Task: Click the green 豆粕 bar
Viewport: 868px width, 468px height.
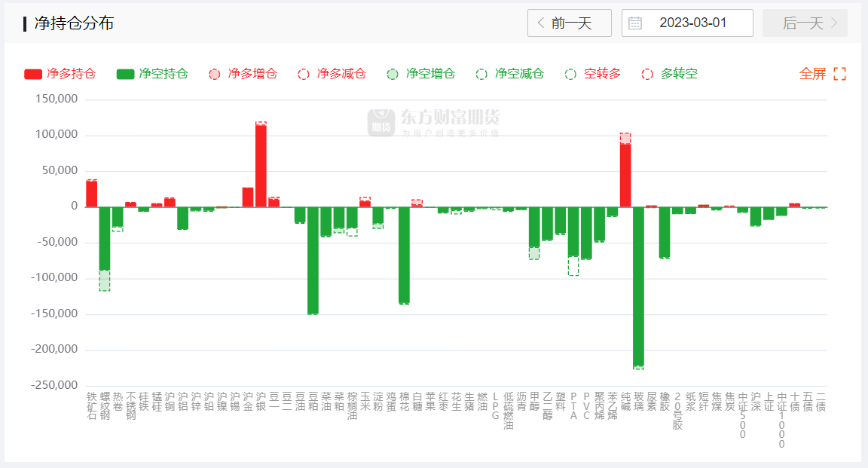Action: (313, 260)
